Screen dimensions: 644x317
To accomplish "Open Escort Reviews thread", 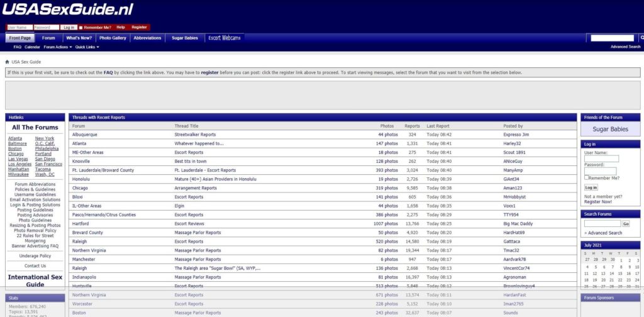I will 189,224.
